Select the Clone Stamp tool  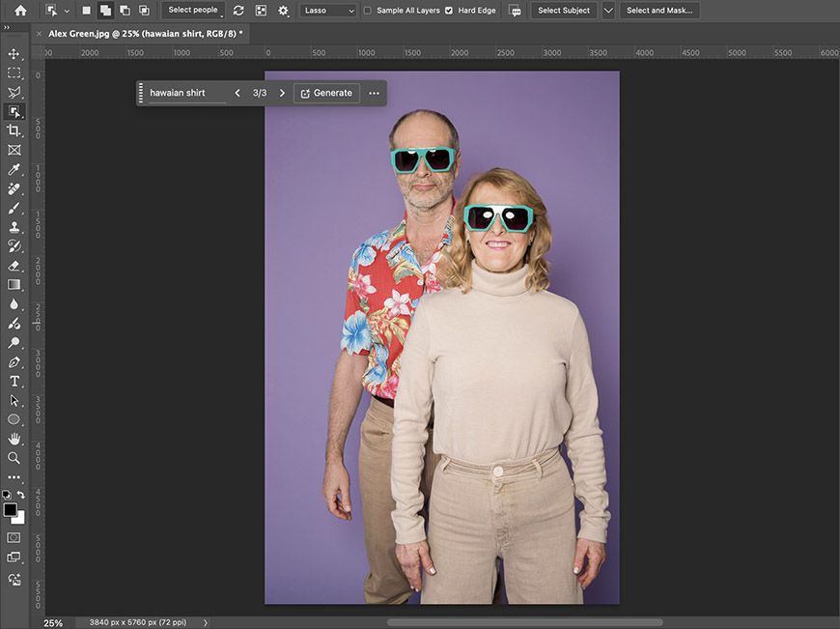tap(14, 227)
